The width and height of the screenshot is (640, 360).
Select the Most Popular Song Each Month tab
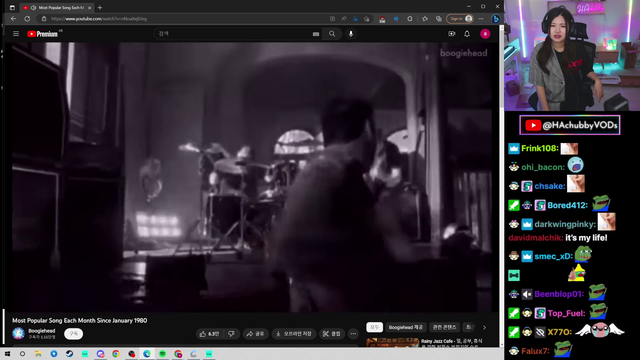pos(57,8)
